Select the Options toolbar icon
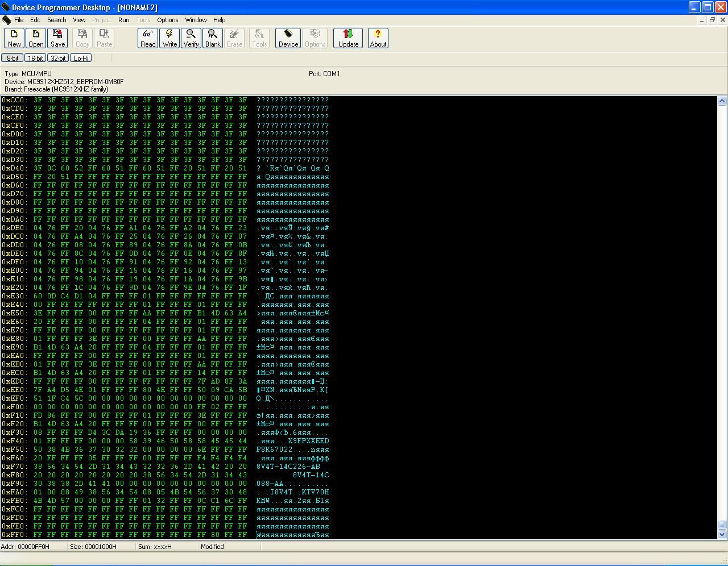Image resolution: width=728 pixels, height=566 pixels. point(315,38)
